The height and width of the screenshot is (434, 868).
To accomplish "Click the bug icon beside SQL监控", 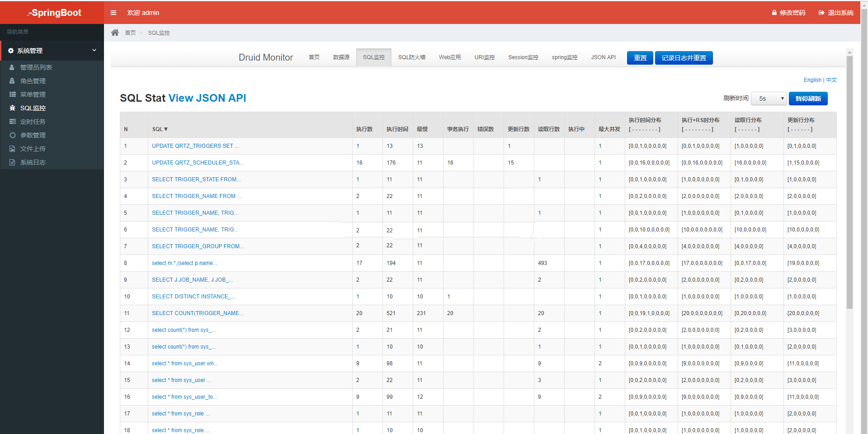I will pos(13,108).
